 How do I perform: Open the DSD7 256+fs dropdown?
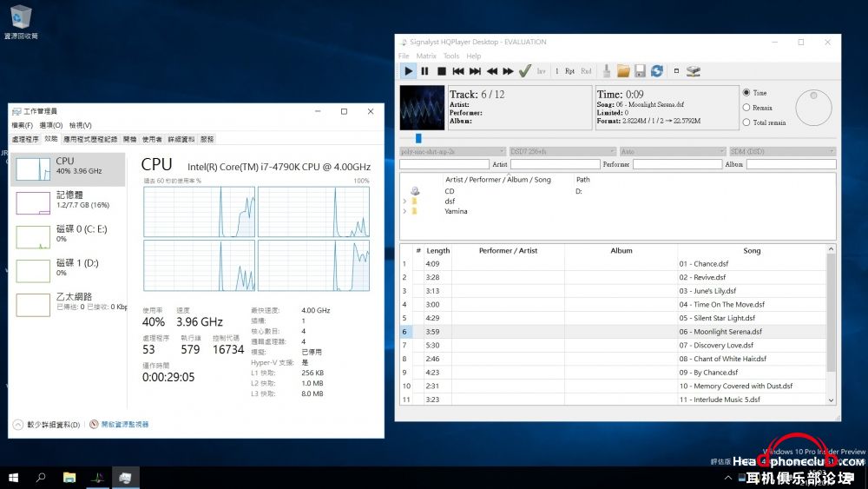[562, 151]
